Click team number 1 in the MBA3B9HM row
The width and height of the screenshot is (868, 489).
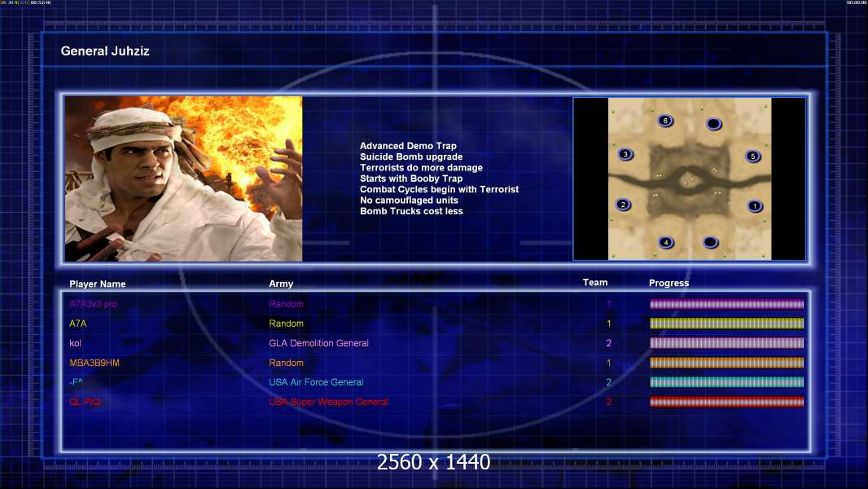coord(609,363)
